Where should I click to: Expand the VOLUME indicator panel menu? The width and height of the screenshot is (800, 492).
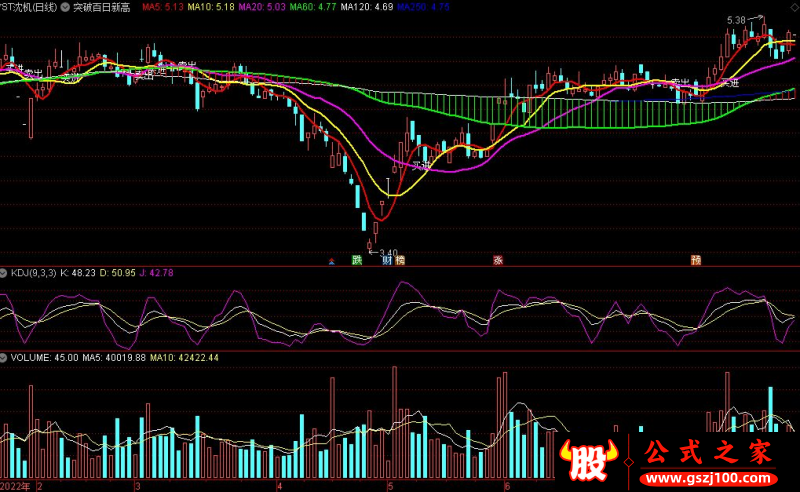click(x=4, y=358)
